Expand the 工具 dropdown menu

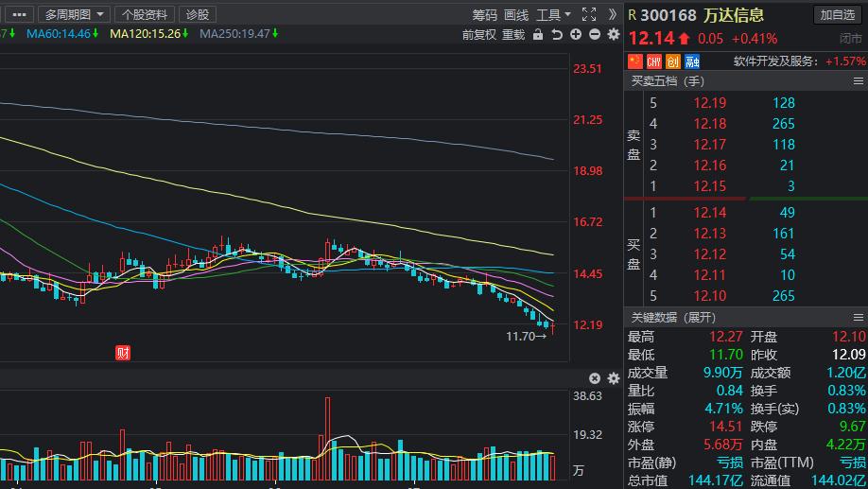point(553,15)
